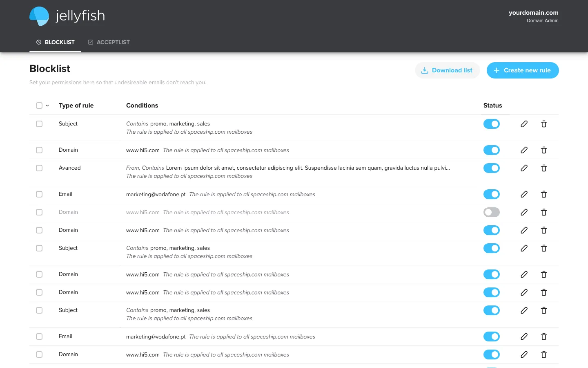The height and width of the screenshot is (368, 588).
Task: Check the box for the Avanced rule
Action: click(39, 168)
